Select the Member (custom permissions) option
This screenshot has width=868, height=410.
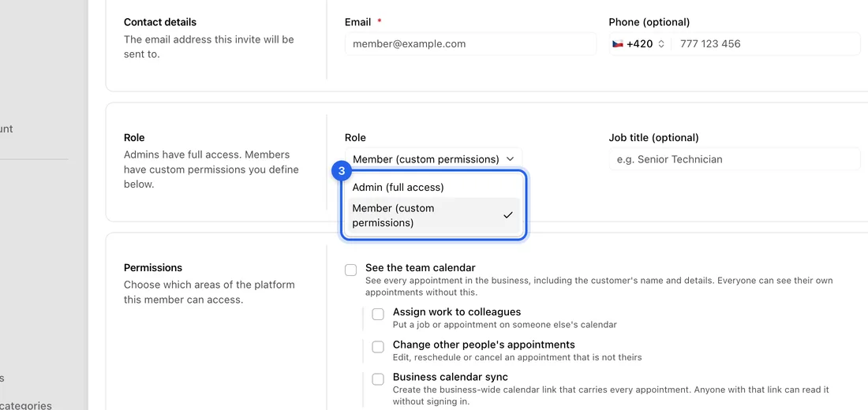coord(433,216)
